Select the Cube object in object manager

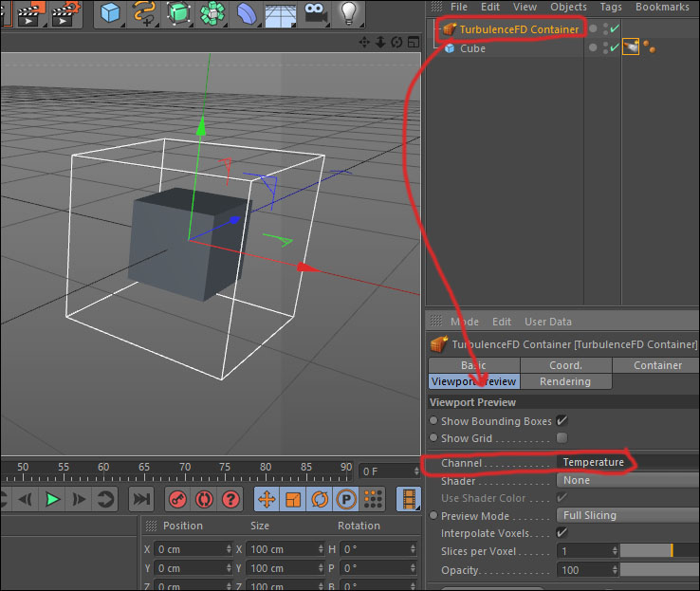[x=472, y=48]
